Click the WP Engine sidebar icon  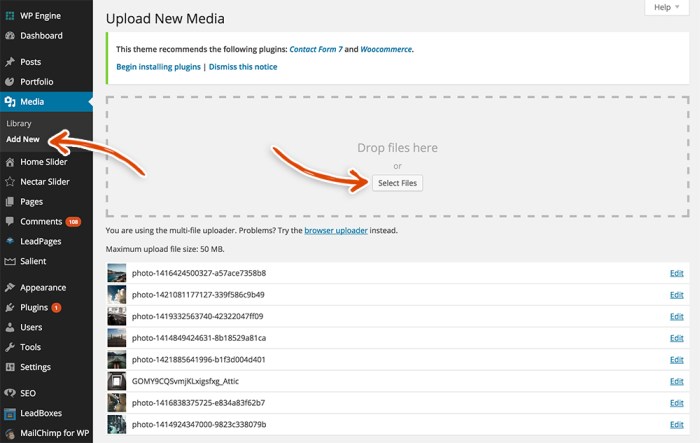pyautogui.click(x=10, y=16)
